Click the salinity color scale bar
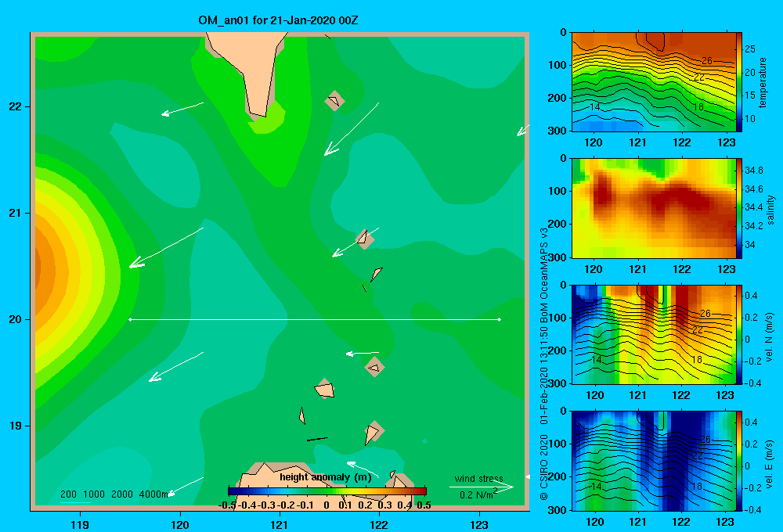This screenshot has width=783, height=532. tap(739, 208)
